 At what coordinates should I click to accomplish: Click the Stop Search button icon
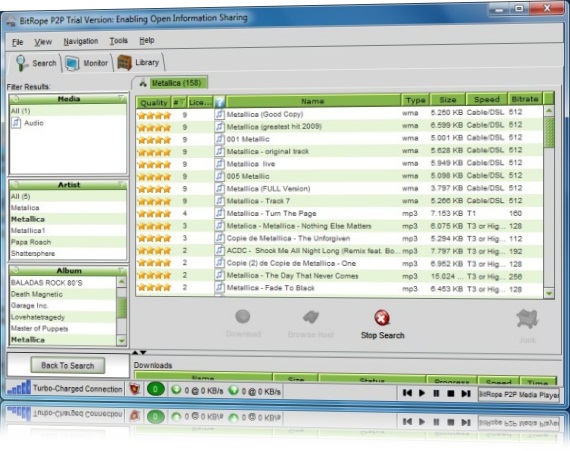[382, 318]
